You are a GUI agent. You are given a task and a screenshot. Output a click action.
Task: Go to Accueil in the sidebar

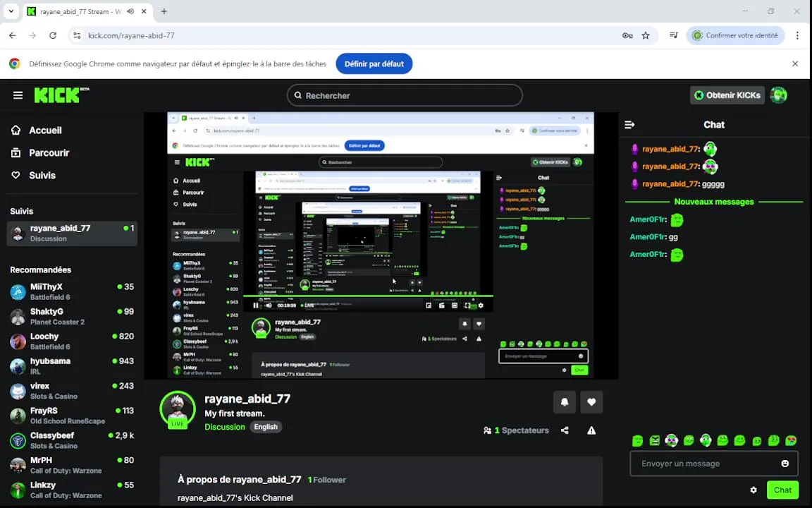(x=37, y=130)
